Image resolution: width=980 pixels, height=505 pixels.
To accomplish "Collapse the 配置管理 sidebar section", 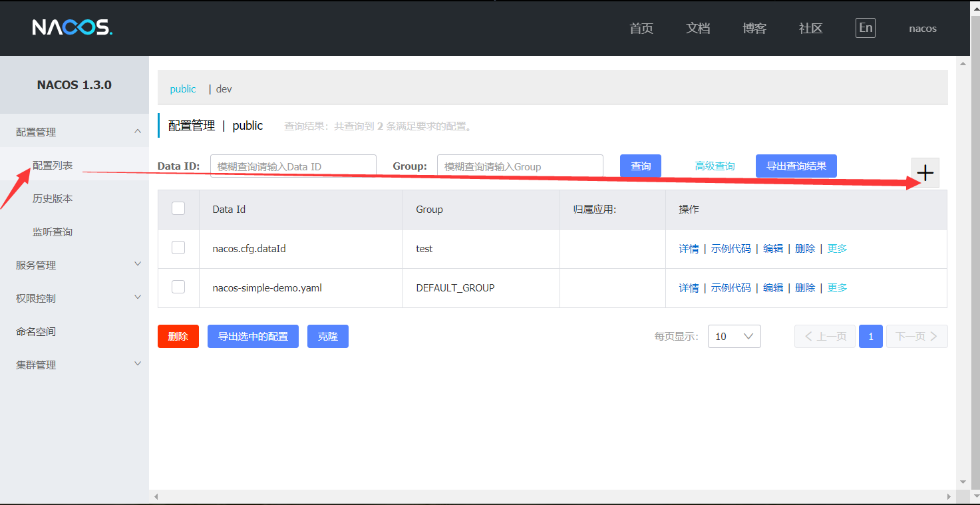I will pyautogui.click(x=73, y=131).
